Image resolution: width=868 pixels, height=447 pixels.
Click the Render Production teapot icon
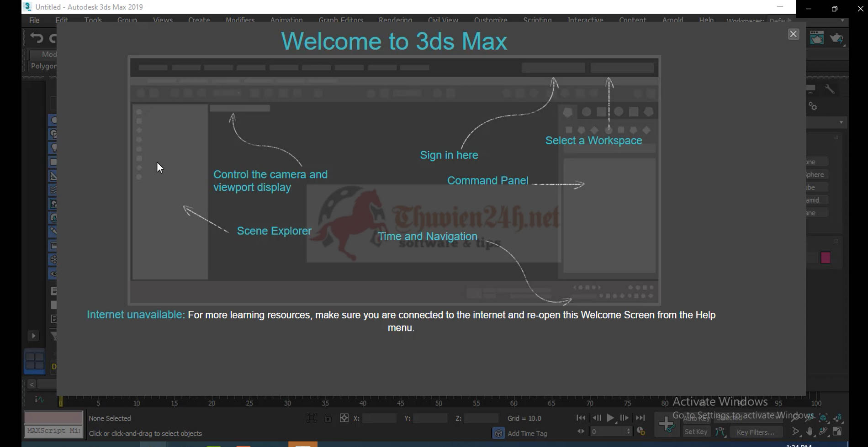837,38
